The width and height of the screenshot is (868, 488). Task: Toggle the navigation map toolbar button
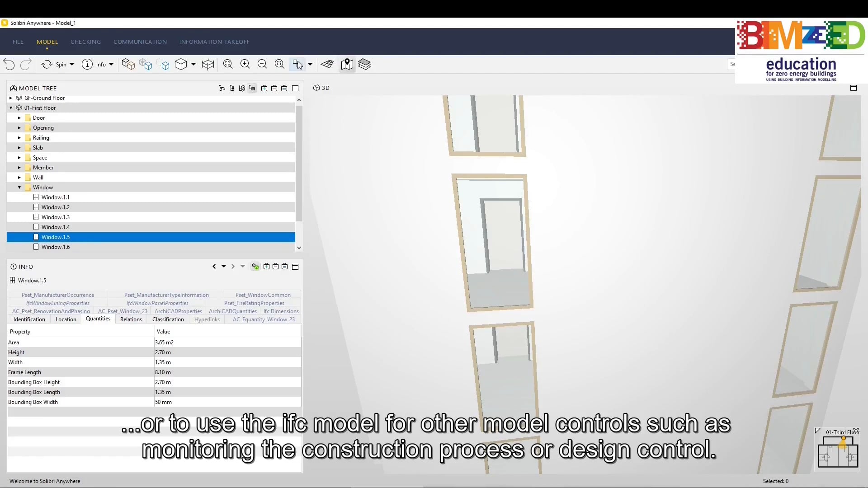(347, 64)
